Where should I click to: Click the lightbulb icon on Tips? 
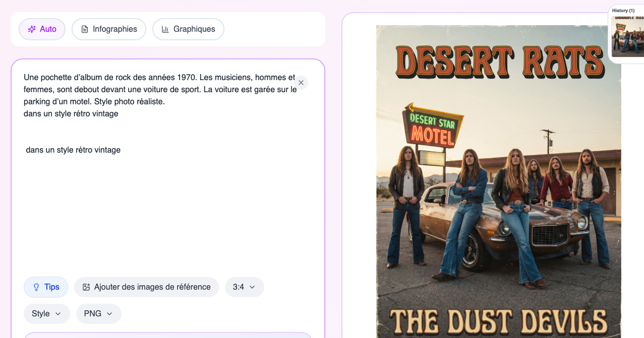coord(36,287)
